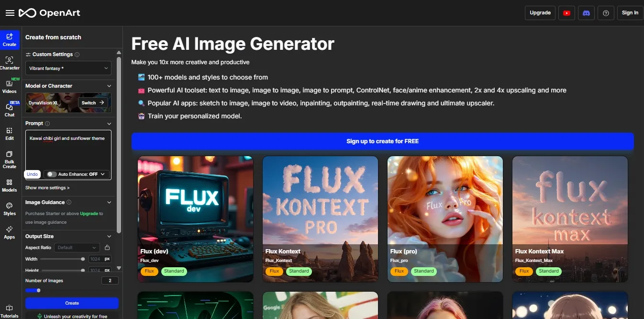Open the Vibrant fantasy preset dropdown
This screenshot has height=319, width=644.
click(68, 68)
